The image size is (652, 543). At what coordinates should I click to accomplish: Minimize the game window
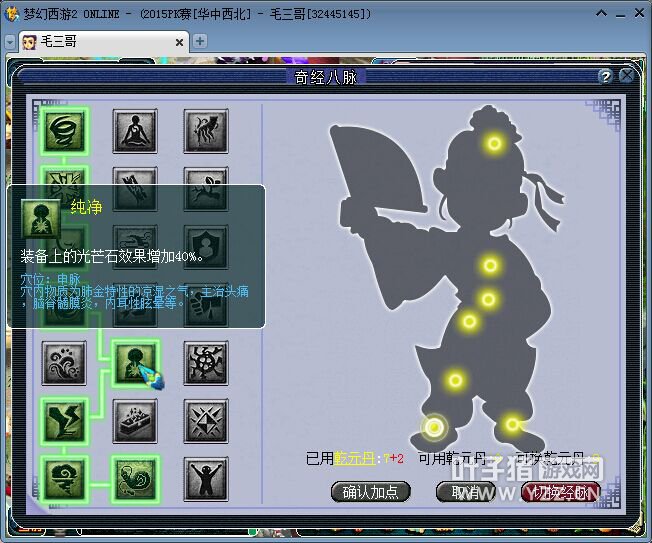click(620, 15)
